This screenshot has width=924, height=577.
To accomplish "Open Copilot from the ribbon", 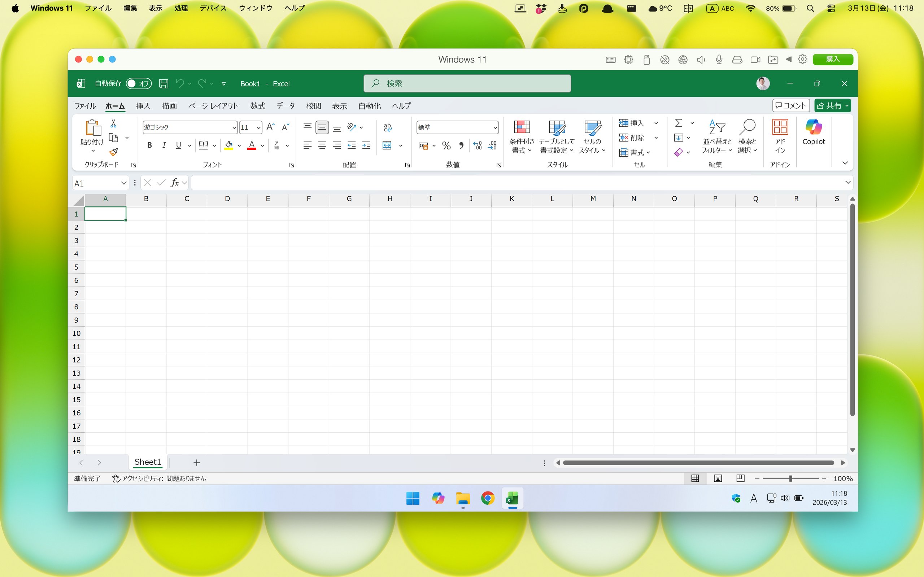I will coord(813,132).
